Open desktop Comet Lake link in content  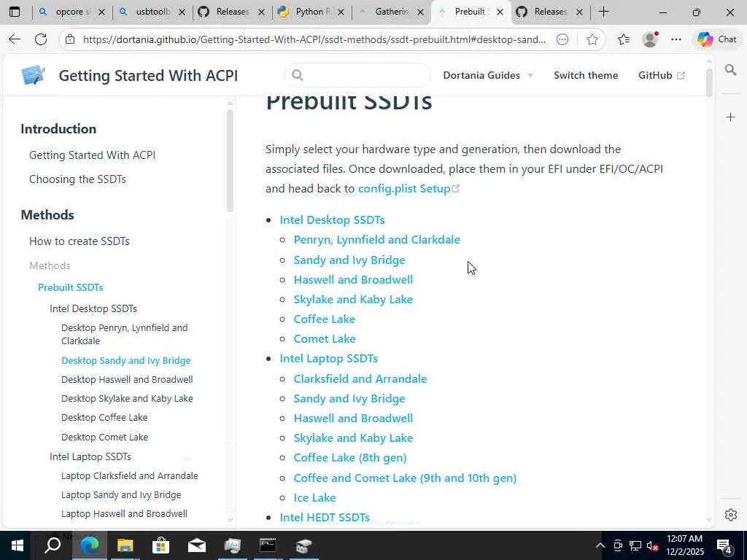pyautogui.click(x=325, y=339)
